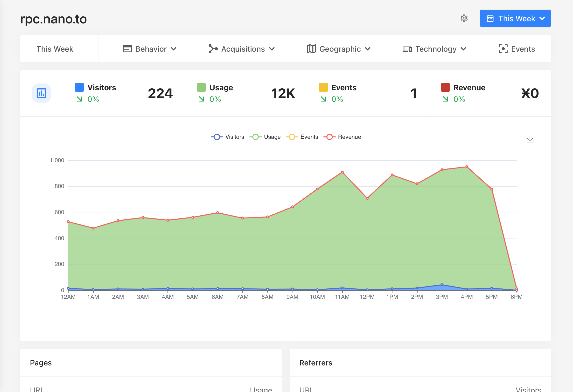573x392 pixels.
Task: Toggle Usage series in chart legend
Action: click(265, 137)
